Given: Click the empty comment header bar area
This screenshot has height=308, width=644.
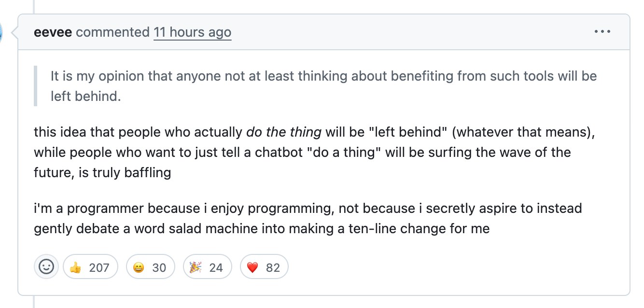Looking at the screenshot, I should coord(410,32).
